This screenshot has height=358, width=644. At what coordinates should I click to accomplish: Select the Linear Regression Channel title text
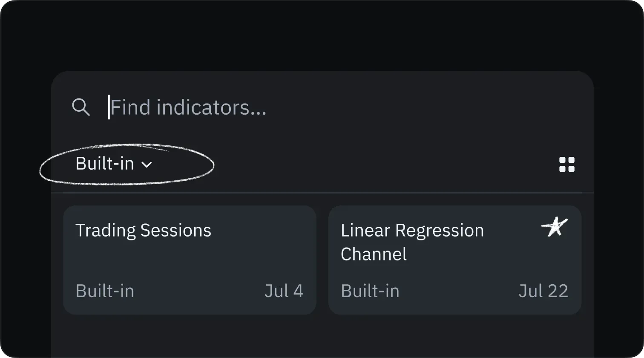[x=412, y=242]
